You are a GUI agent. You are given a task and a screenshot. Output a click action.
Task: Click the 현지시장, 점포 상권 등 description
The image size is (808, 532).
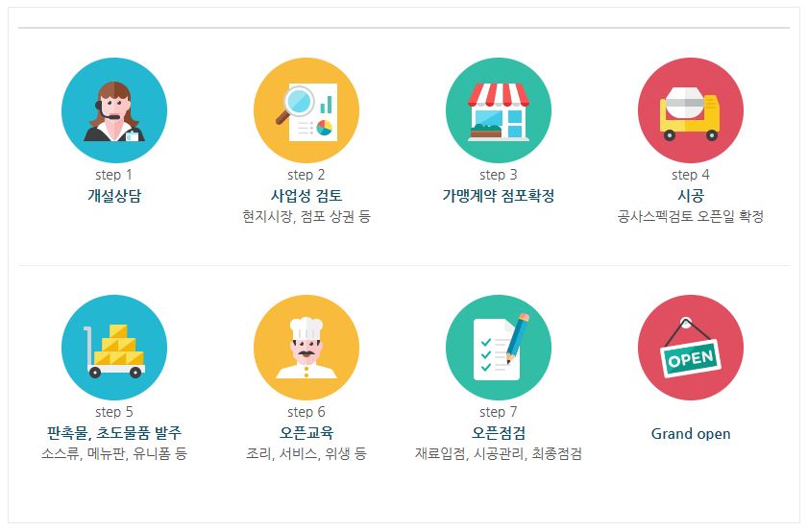(306, 217)
